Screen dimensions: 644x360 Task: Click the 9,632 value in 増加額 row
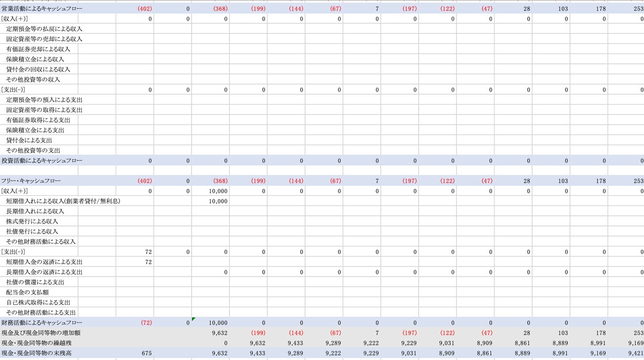click(220, 333)
